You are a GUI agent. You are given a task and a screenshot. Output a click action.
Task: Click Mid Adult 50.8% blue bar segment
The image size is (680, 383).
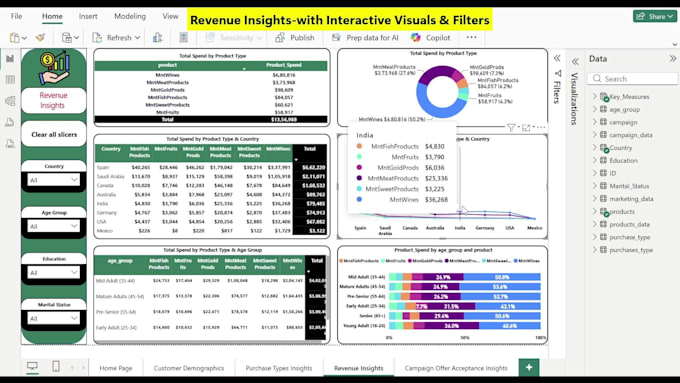[x=502, y=277]
